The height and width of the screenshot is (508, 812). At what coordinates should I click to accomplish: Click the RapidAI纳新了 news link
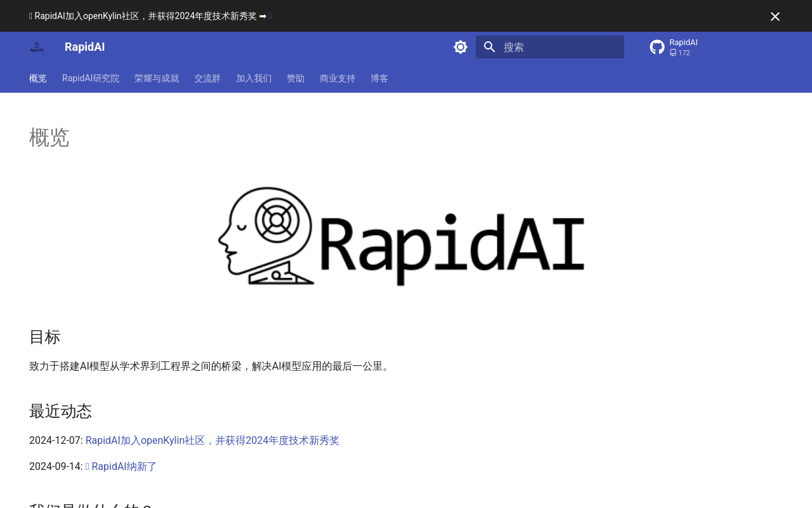124,466
